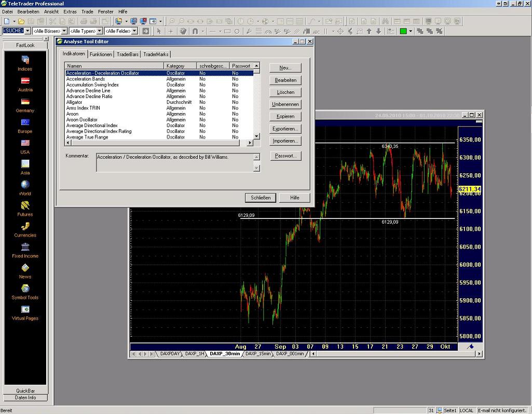Click the Löschen button
Screen dimensions: 532x414
coord(285,92)
